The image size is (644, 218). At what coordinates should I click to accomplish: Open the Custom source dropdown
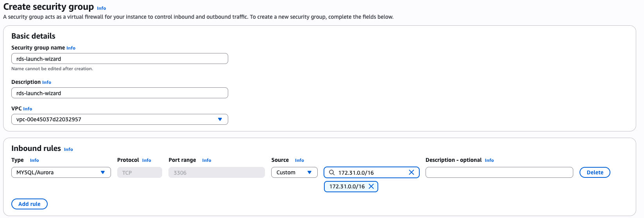[294, 172]
